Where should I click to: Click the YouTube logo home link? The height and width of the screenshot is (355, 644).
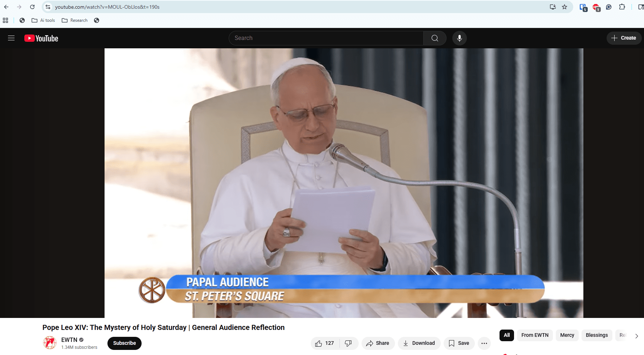tap(41, 38)
